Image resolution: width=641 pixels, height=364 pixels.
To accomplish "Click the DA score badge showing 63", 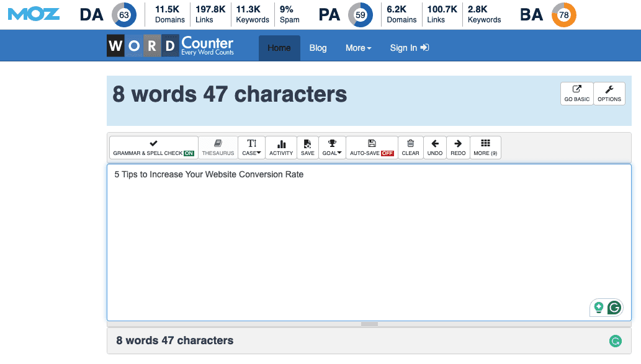I will 122,14.
